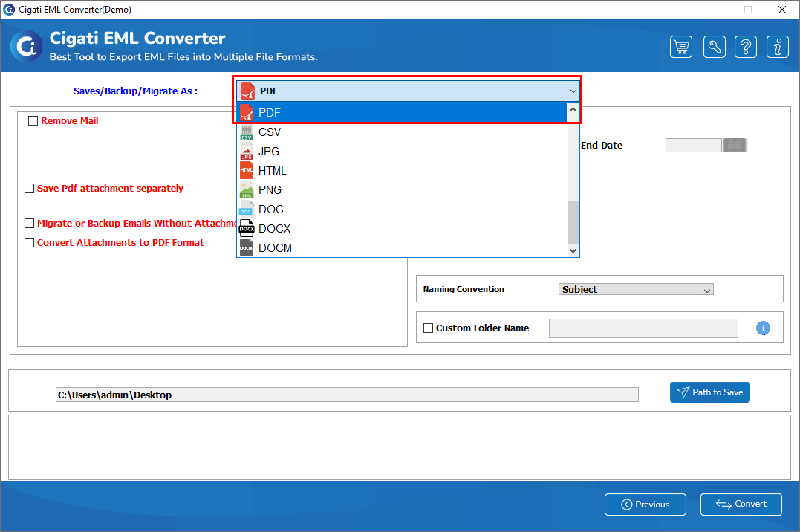Screen dimensions: 800x532
Task: Enable Convert Attachments to PDF Format
Action: (30, 242)
